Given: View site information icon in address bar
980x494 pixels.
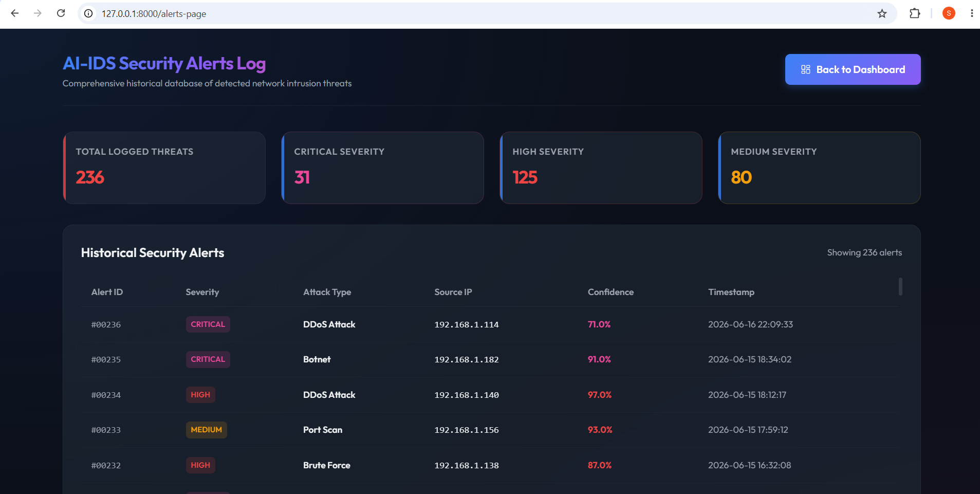Looking at the screenshot, I should [88, 13].
